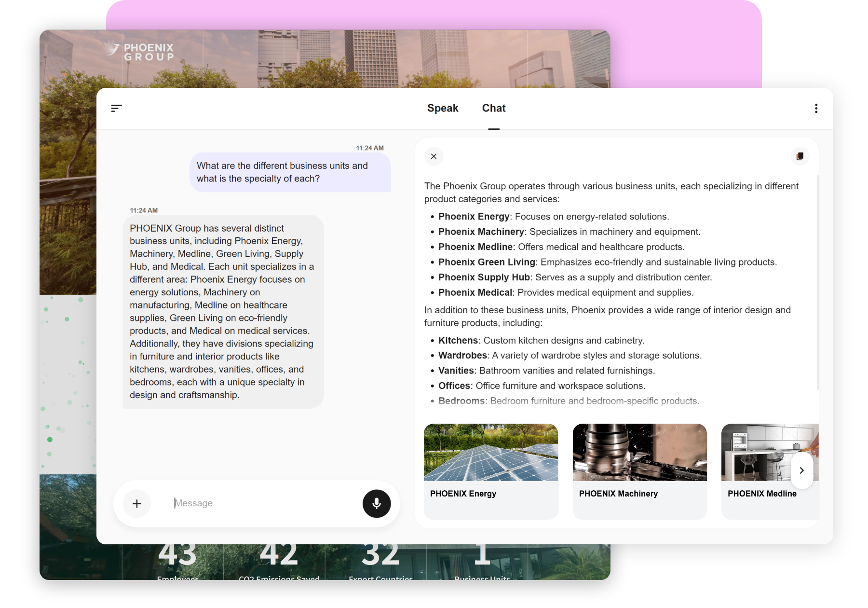Click the Phoenix Group logo
Viewport: 868px width, 608px height.
(x=140, y=52)
